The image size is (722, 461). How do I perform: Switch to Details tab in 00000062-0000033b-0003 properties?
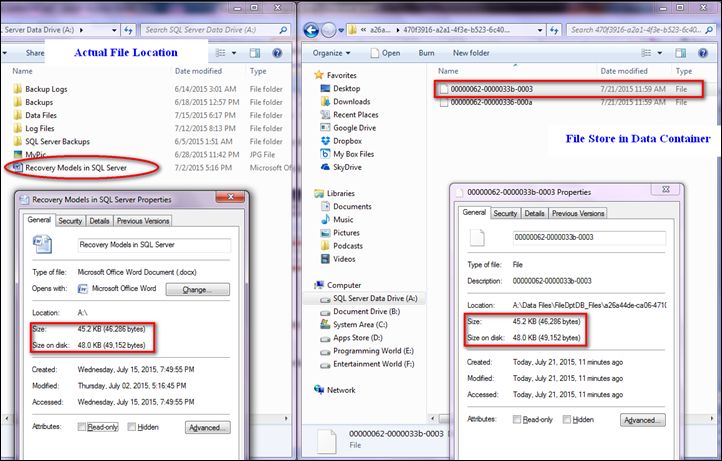coord(535,213)
